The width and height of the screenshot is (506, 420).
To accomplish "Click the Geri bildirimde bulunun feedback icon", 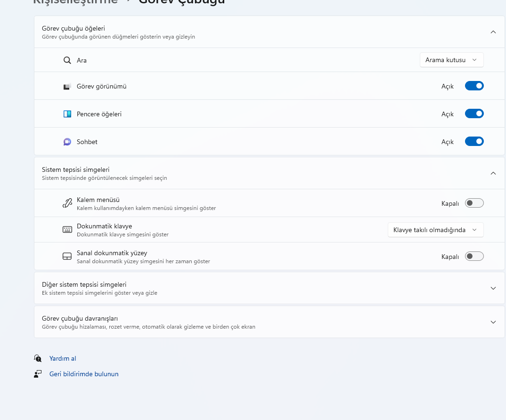I will [38, 374].
